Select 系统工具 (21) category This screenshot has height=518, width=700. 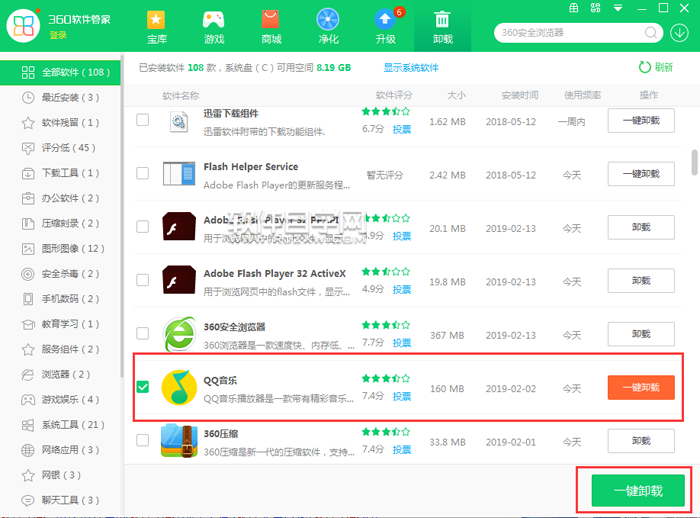(60, 425)
